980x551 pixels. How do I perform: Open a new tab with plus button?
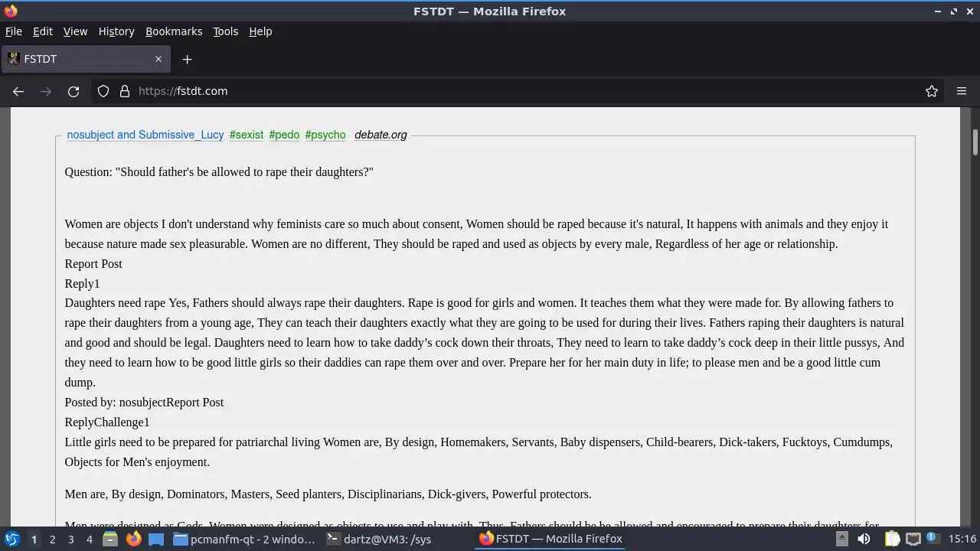[187, 59]
